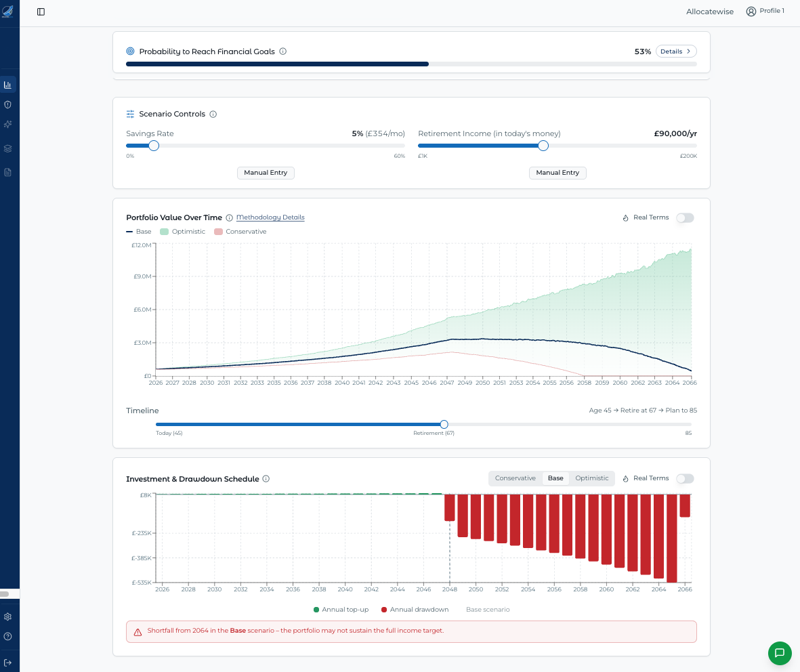Viewport: 800px width, 672px height.
Task: Click the £90,000/yr income value
Action: coord(675,133)
